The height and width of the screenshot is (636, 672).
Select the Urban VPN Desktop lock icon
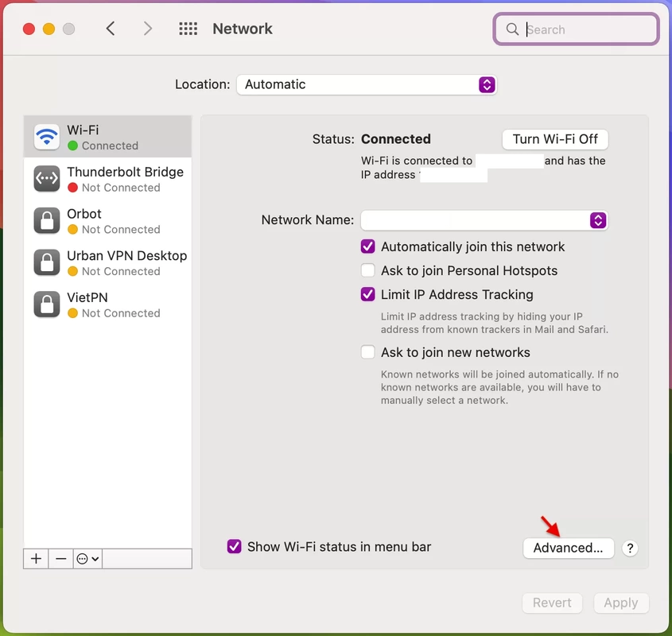click(47, 262)
